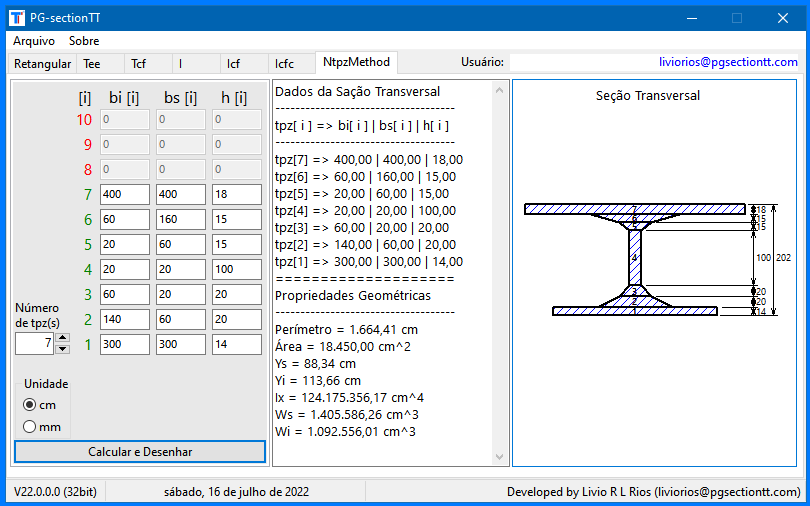Viewport: 810px width, 506px height.
Task: Click the bs field of row 1
Action: [181, 344]
